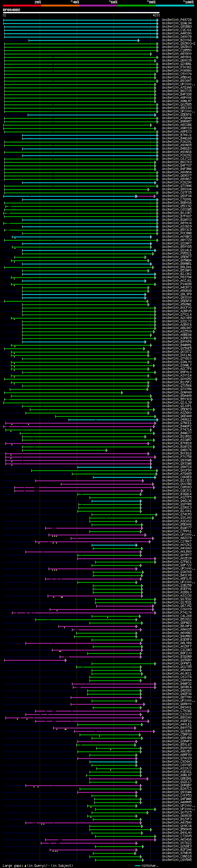Select the UniRef100_C5YY74 label
This screenshot has width=197, height=868.
177,74
